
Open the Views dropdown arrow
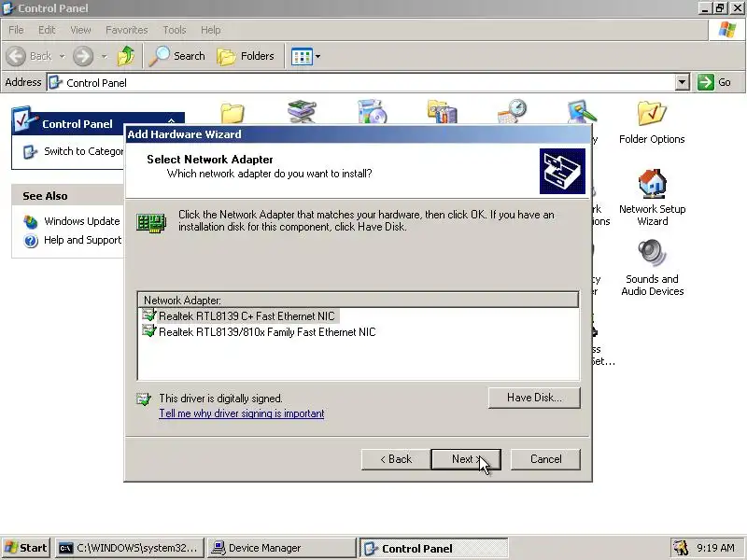[x=317, y=56]
